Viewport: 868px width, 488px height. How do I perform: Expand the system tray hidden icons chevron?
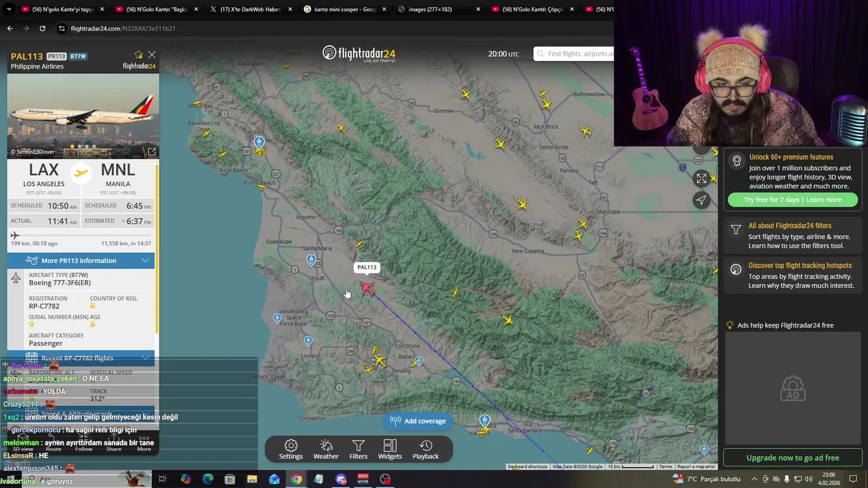(x=754, y=479)
